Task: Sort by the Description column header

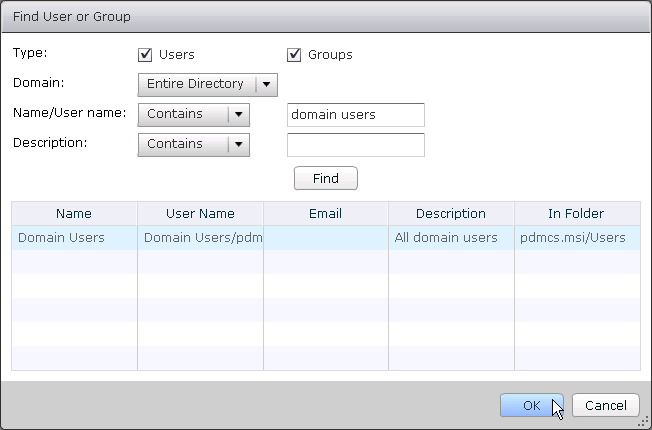Action: pyautogui.click(x=451, y=213)
